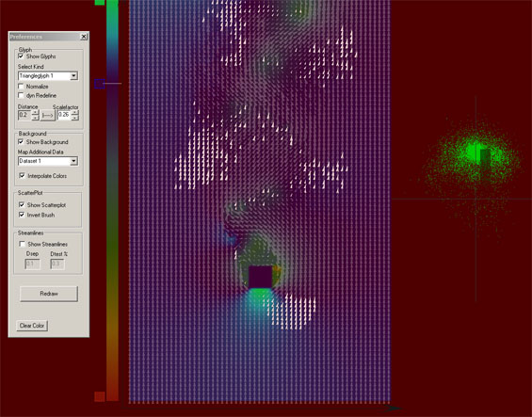Decrease the Scalefactor with the down arrow
Viewport: 532px width, 417px height.
point(75,118)
